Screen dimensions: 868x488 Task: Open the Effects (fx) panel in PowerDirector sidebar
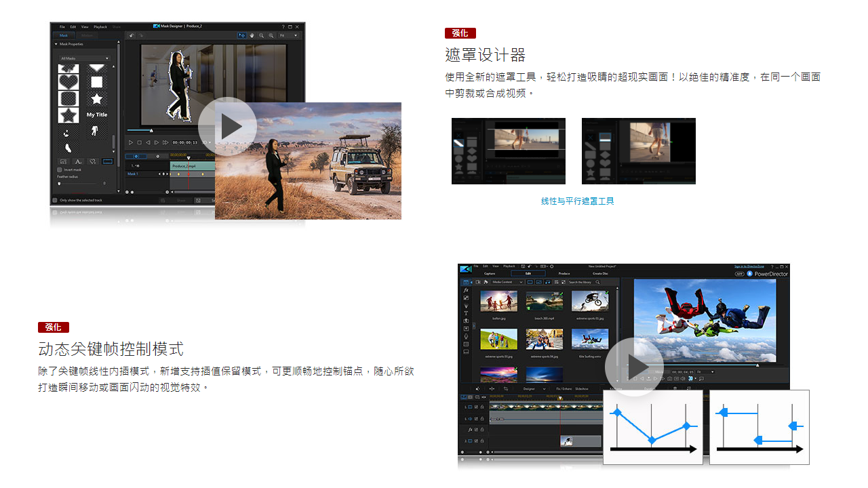click(x=465, y=291)
